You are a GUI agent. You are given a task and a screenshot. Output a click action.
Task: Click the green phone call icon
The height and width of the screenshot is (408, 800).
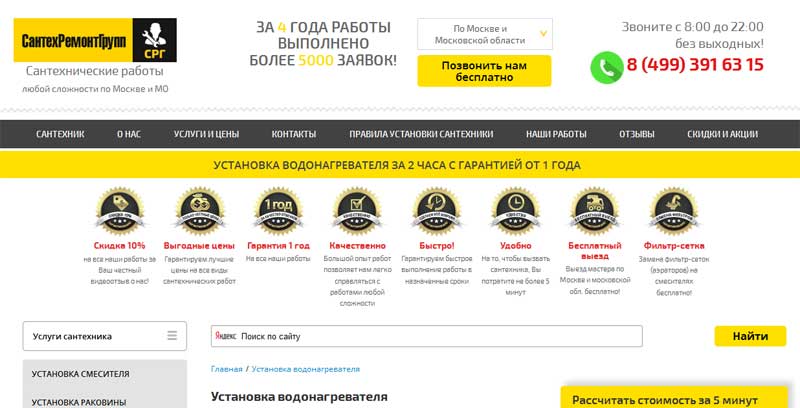tap(607, 67)
